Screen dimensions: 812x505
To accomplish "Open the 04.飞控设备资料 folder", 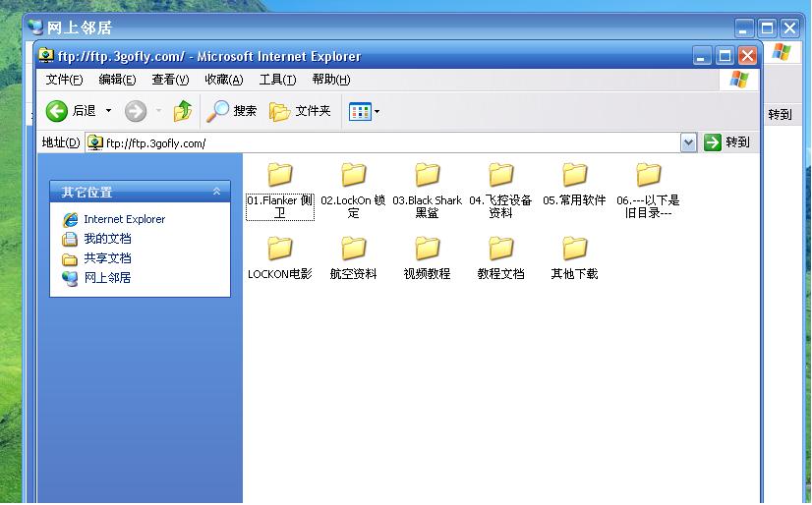I will (500, 191).
